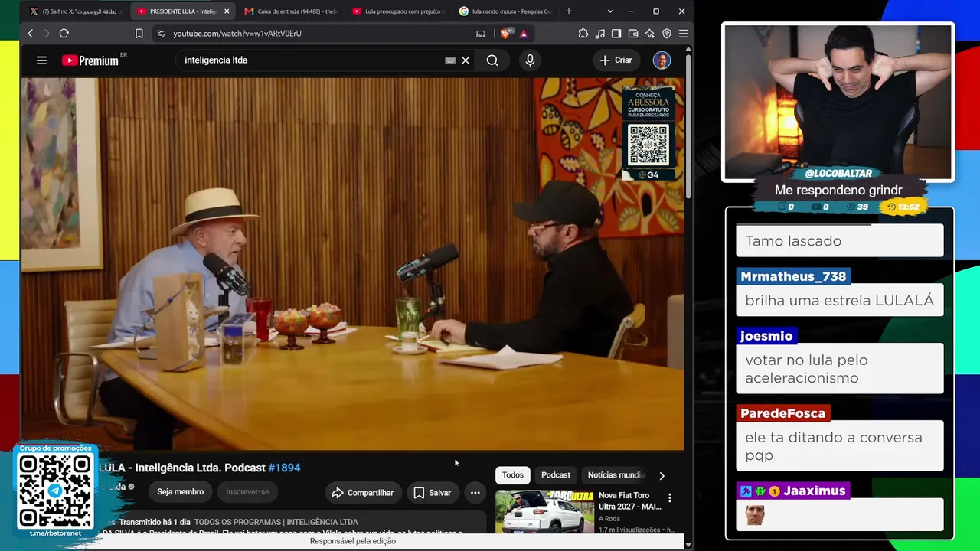Select the Podcast filter chip
Viewport: 980px width, 551px height.
pyautogui.click(x=556, y=475)
